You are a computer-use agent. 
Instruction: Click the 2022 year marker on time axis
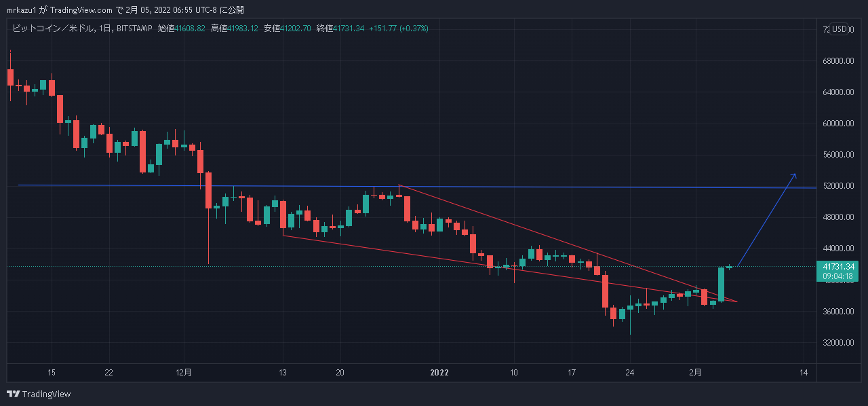(440, 372)
